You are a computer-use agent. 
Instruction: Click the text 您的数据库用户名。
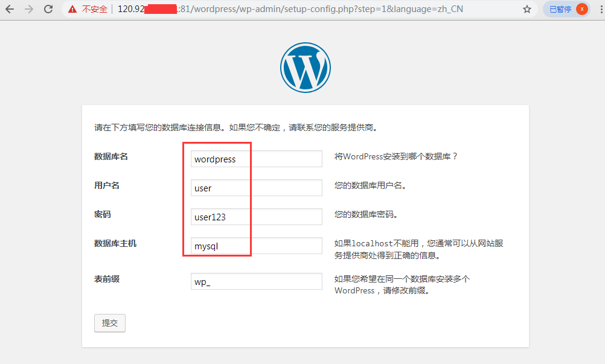(370, 185)
